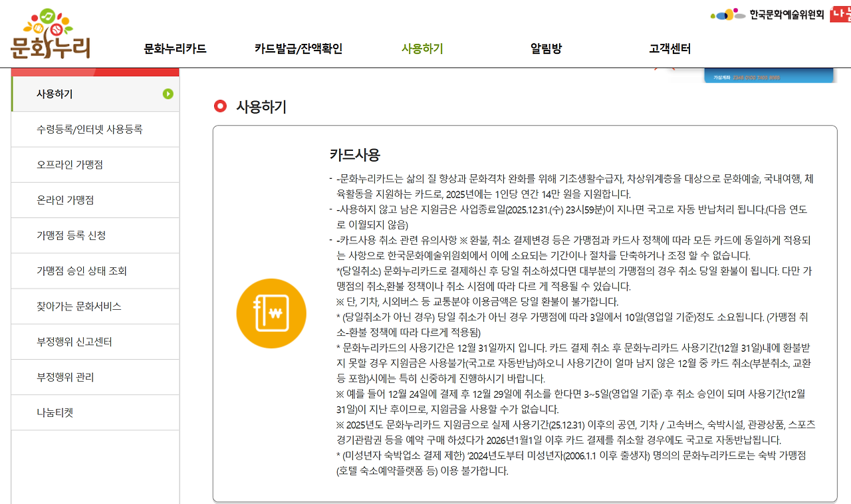Click the 사용하기 page title heading
851x504 pixels.
pyautogui.click(x=261, y=106)
